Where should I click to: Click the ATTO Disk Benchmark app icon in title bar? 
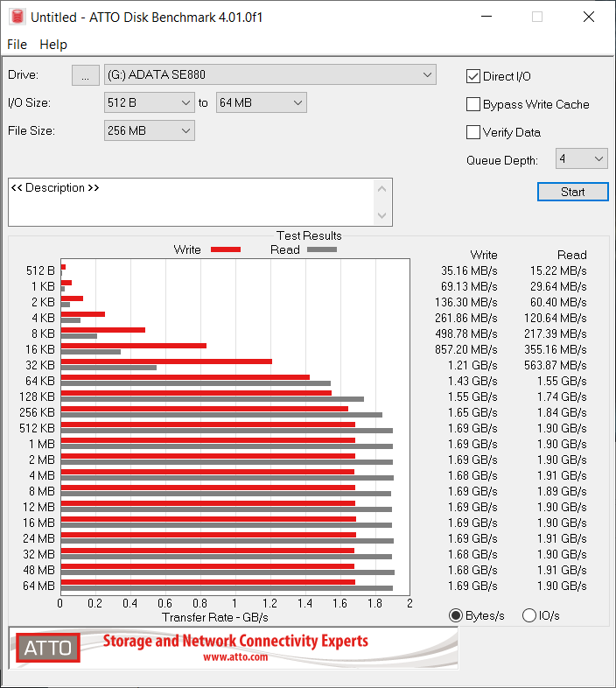click(17, 17)
